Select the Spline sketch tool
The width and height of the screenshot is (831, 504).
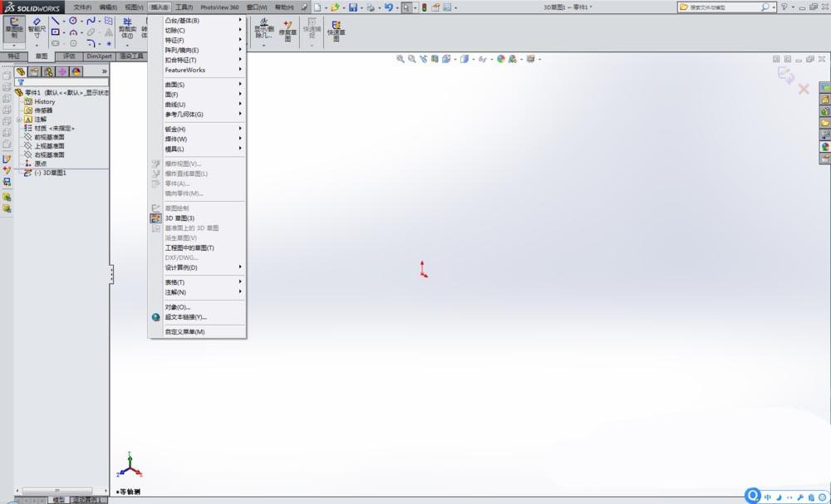92,21
